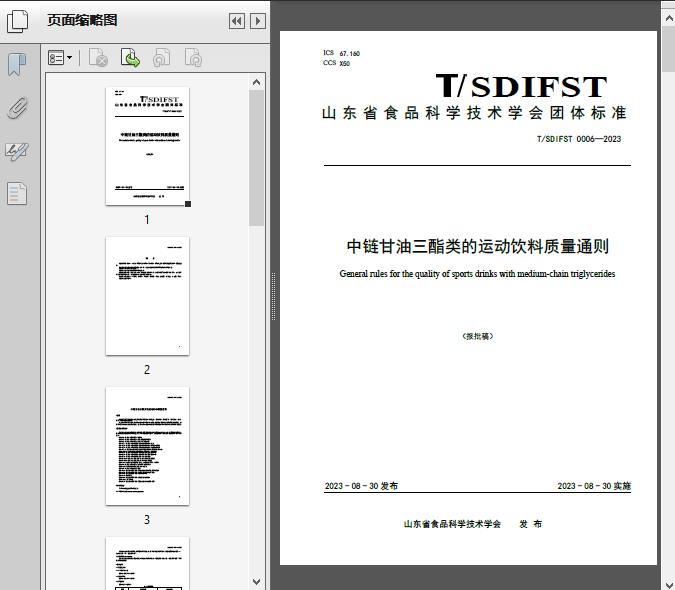Click rotate pages counterclockwise icon
The height and width of the screenshot is (590, 675).
(161, 58)
